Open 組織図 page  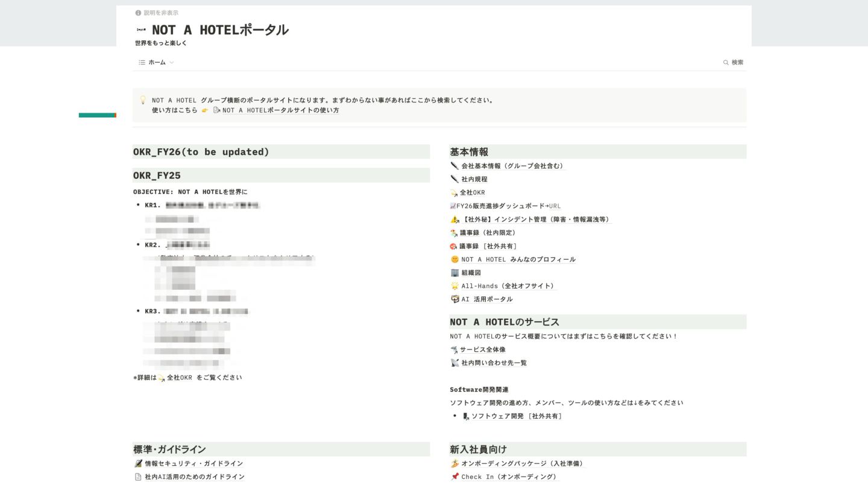point(471,273)
